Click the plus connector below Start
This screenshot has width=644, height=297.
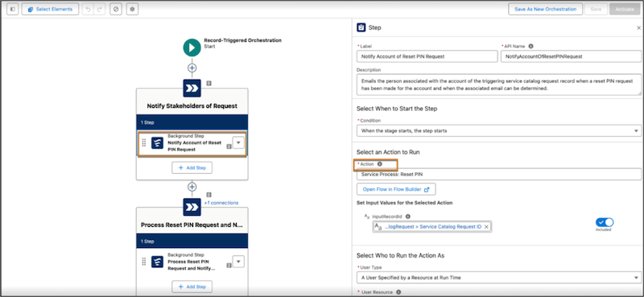(x=192, y=68)
